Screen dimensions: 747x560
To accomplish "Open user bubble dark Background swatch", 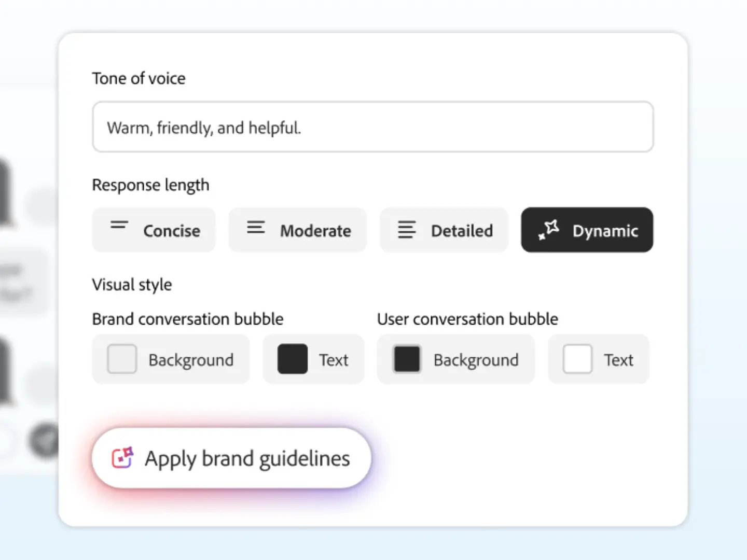I will tap(407, 359).
